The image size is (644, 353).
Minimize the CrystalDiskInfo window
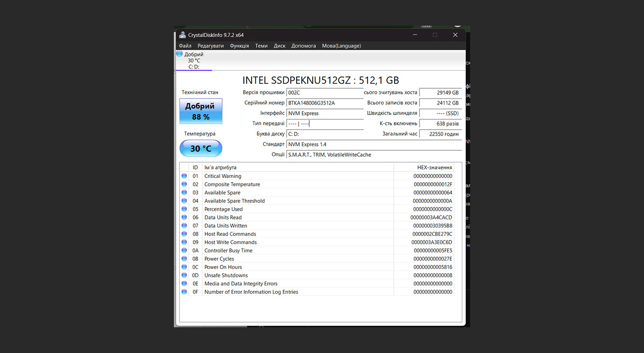tap(415, 35)
